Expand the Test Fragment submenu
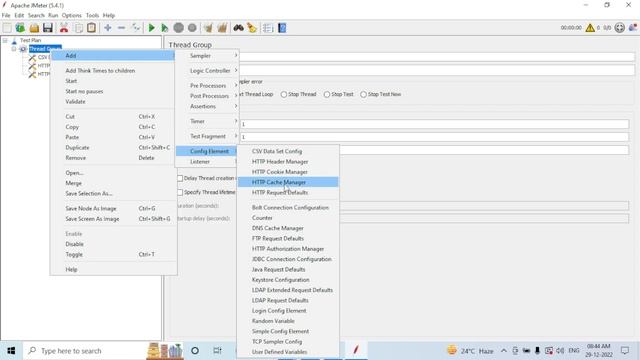The image size is (640, 360). point(207,136)
